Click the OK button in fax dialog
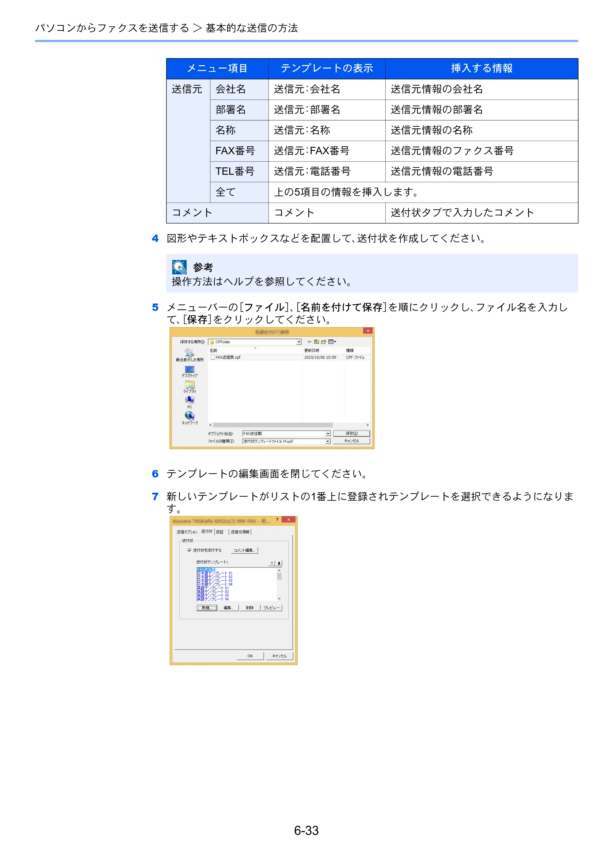Viewport: 613px width, 868px height. tap(250, 656)
